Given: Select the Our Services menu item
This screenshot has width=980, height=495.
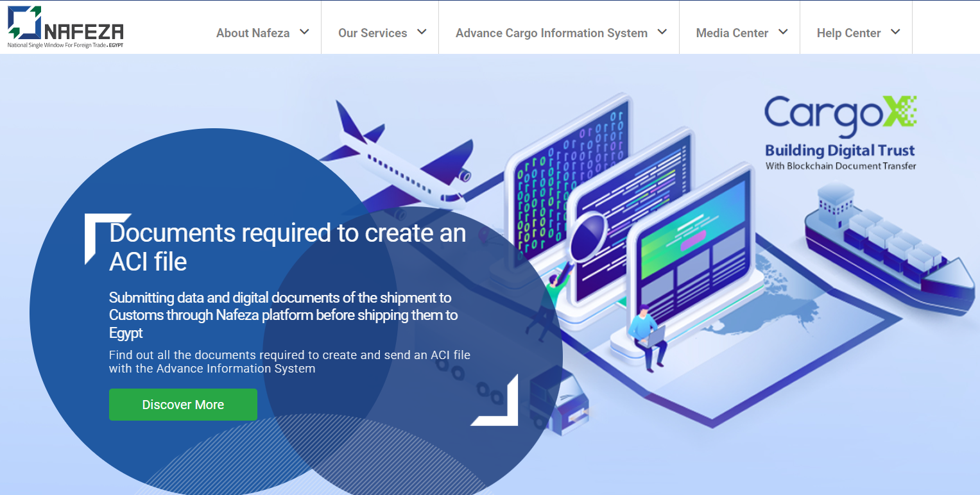Looking at the screenshot, I should [x=372, y=33].
